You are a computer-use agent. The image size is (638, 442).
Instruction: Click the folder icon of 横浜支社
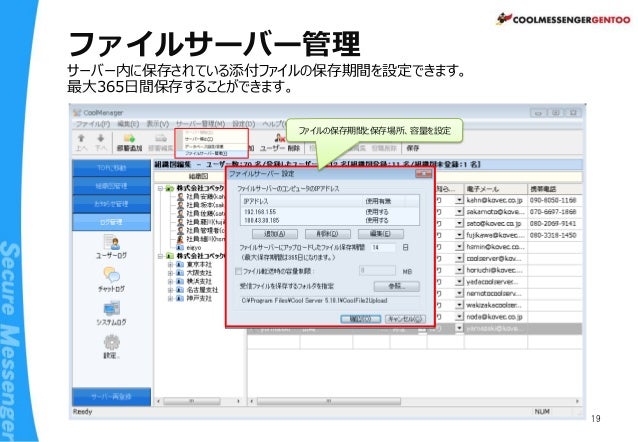(180, 282)
